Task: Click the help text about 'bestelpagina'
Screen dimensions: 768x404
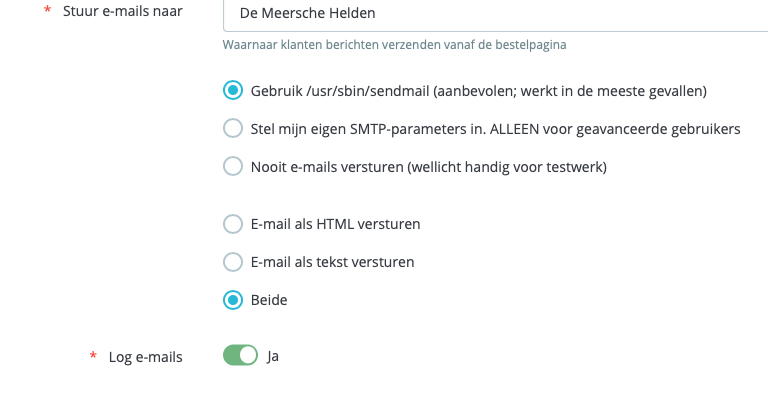Action: (x=402, y=45)
